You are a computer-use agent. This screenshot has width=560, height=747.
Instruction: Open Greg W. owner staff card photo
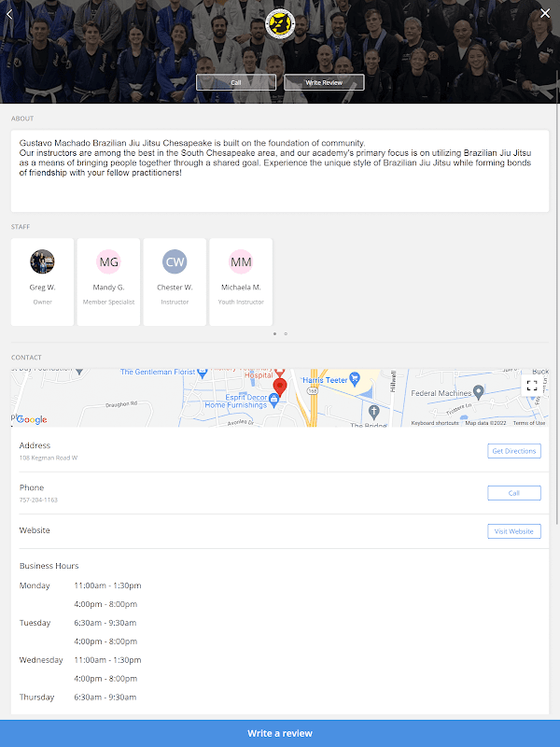tap(42, 261)
